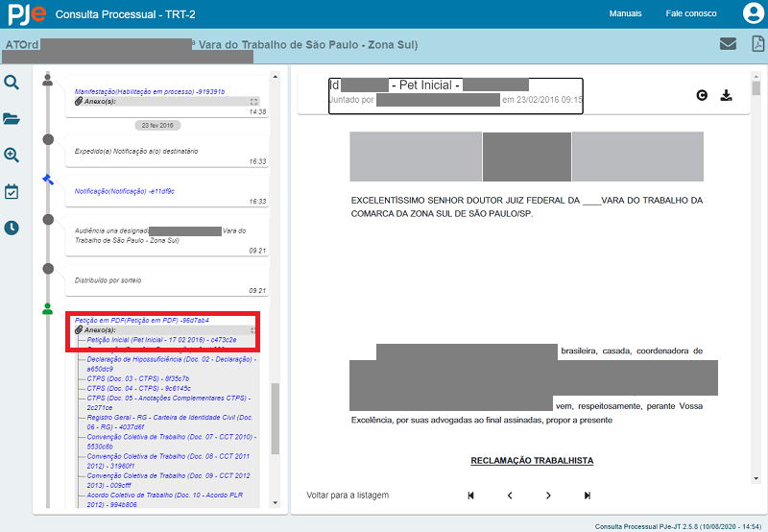Click the zoom-in magnifier sidebar icon
The image size is (768, 532).
(12, 155)
